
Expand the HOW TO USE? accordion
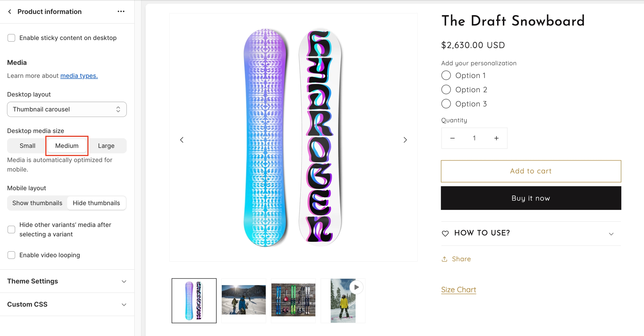(531, 233)
